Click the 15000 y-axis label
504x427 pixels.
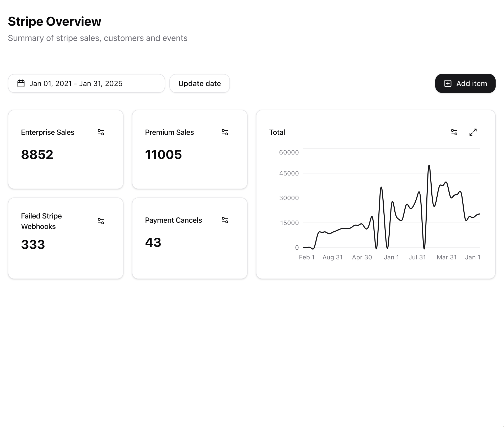click(x=289, y=223)
